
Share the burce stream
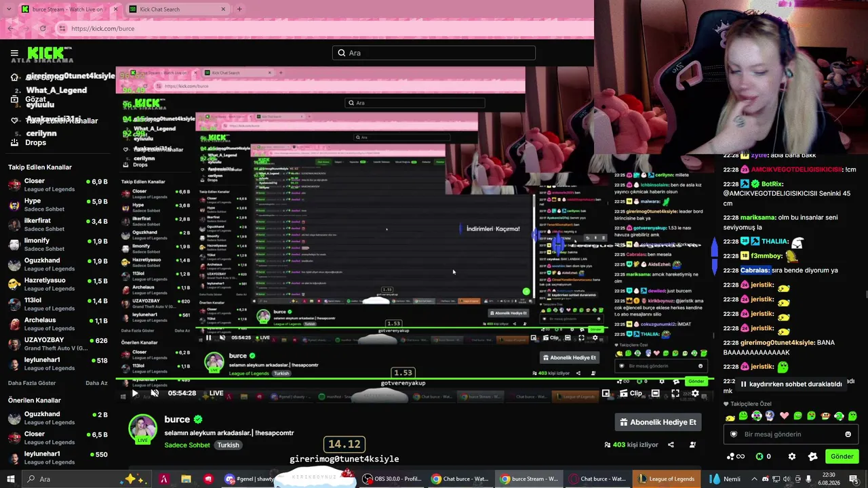[x=671, y=445]
